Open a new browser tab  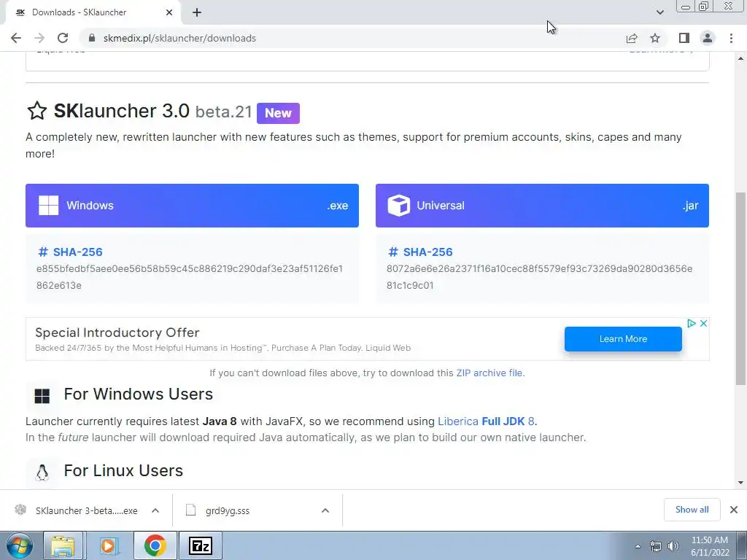(x=197, y=12)
